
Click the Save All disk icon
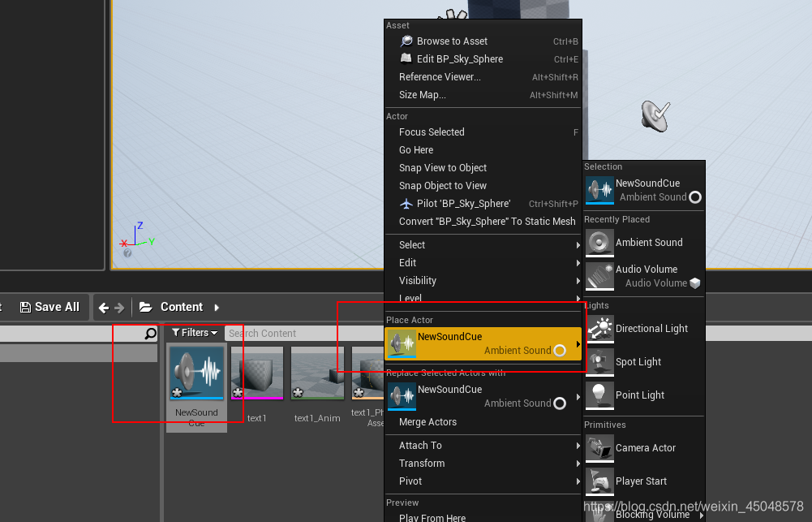25,308
